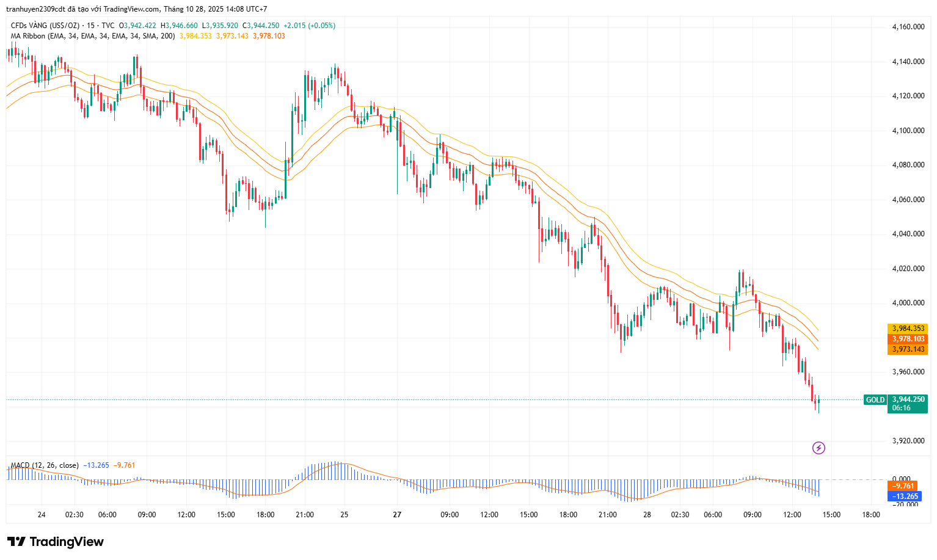Click the green GOLD symbol tag
Screen dimensions: 937x560
click(x=875, y=400)
